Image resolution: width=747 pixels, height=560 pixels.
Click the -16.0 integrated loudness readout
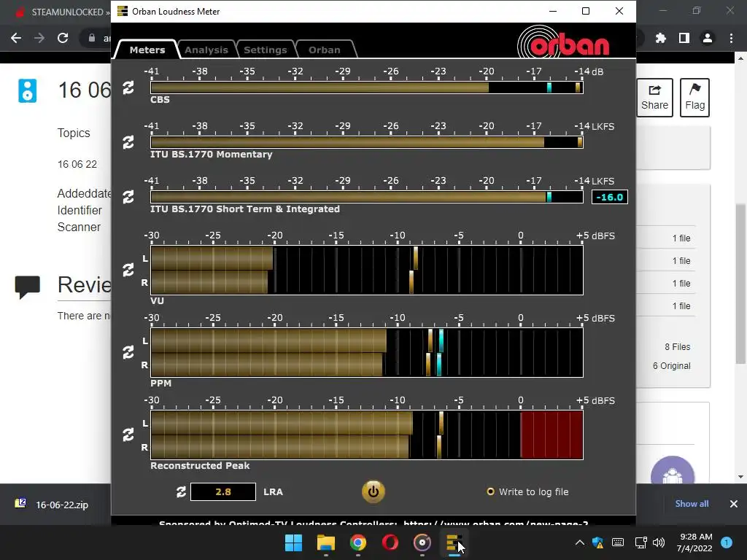point(609,197)
